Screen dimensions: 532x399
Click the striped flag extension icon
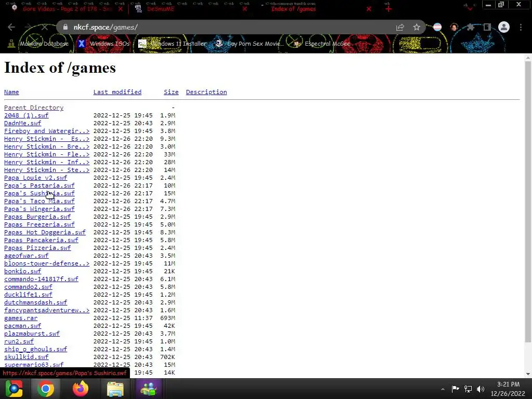tap(437, 27)
